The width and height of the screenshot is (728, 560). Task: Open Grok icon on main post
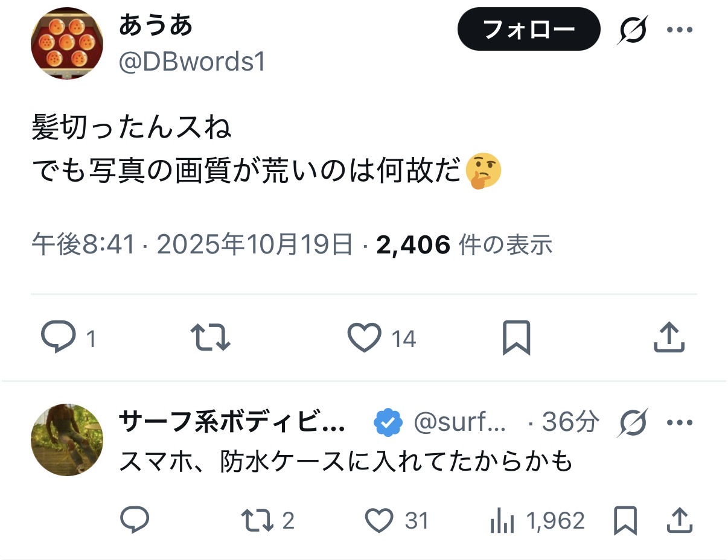(632, 30)
